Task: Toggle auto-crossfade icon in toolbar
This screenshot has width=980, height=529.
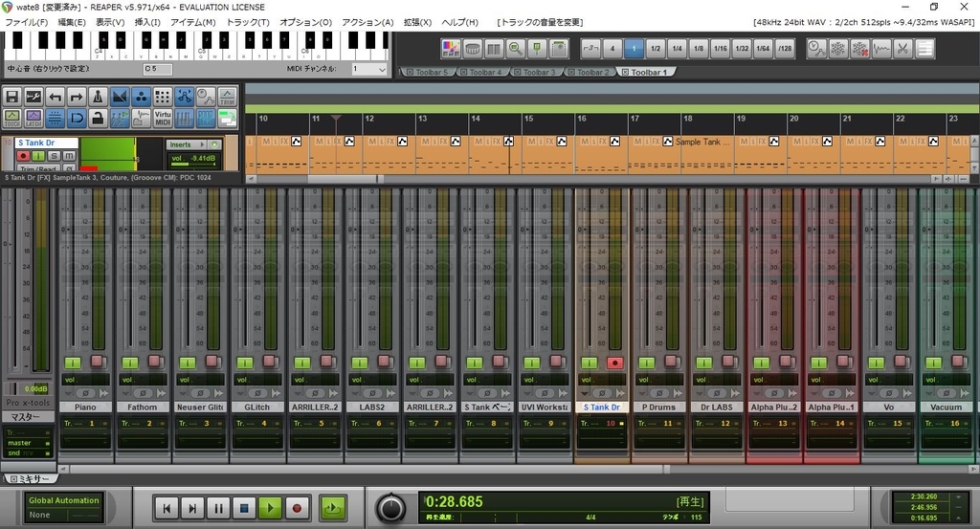Action: [120, 97]
